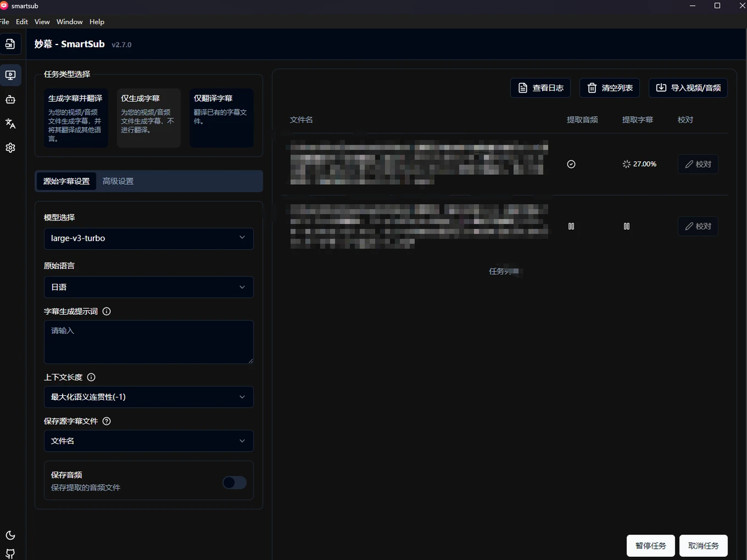Toggle the 保存音频 switch
The height and width of the screenshot is (560, 747).
pos(234,482)
